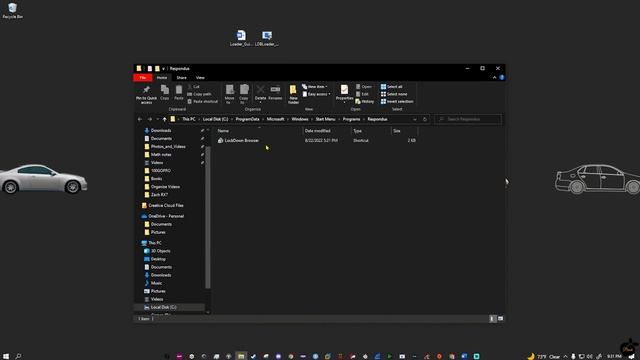Select the Loader_Gui desktop file

tap(241, 38)
